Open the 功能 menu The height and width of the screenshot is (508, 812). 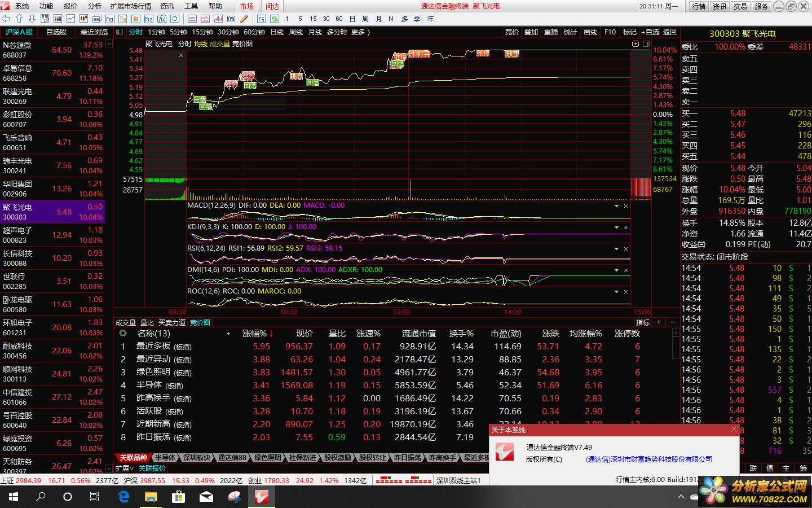coord(46,6)
